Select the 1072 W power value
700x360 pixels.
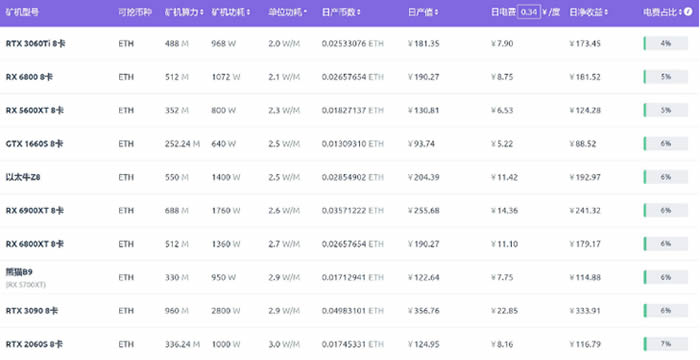coord(226,77)
